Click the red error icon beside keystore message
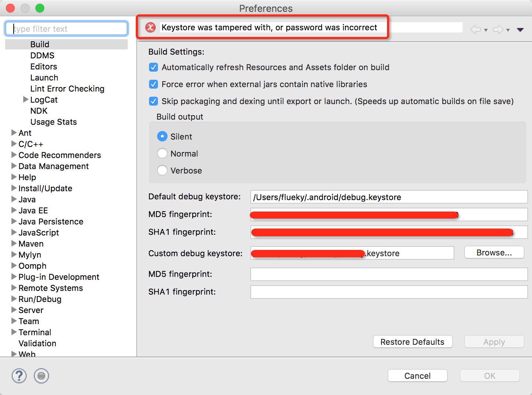This screenshot has width=532, height=395. (x=151, y=27)
